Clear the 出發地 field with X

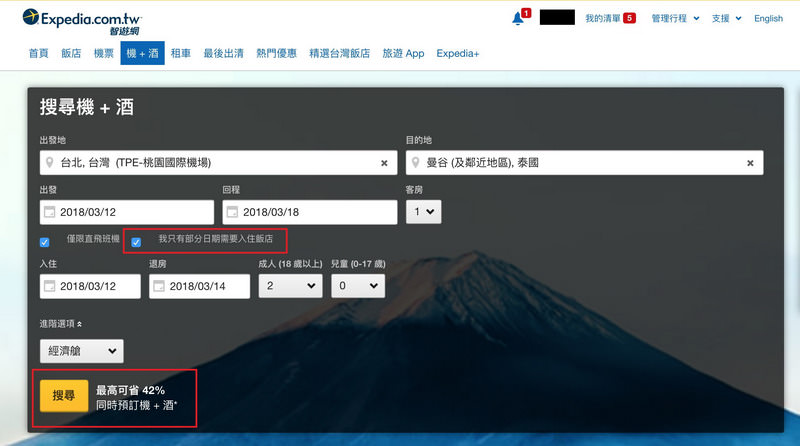coord(384,163)
